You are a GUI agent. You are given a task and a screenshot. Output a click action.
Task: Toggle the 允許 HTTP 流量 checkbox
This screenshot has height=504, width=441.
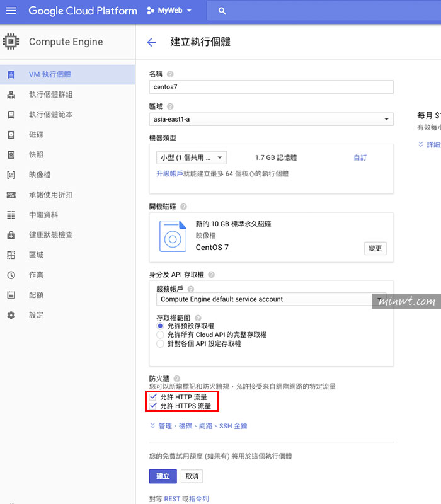[153, 397]
